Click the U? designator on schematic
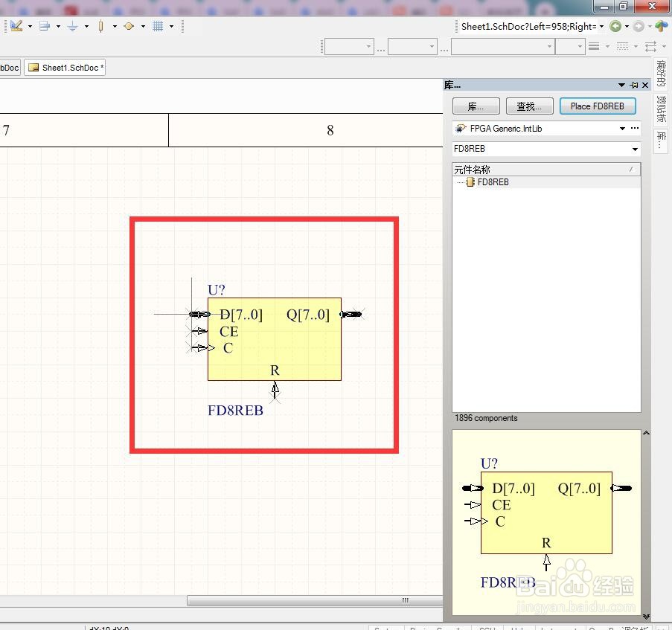Viewport: 672px width, 630px height. click(x=216, y=290)
